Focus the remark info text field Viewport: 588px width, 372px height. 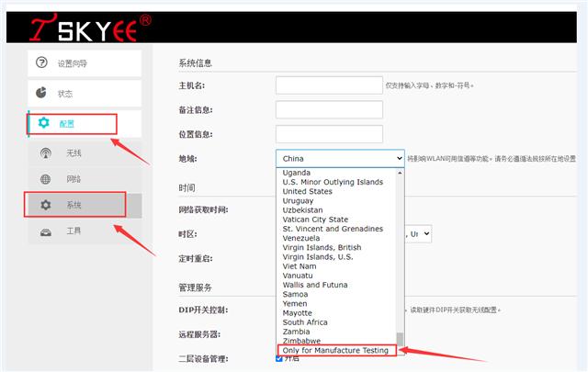pos(329,109)
